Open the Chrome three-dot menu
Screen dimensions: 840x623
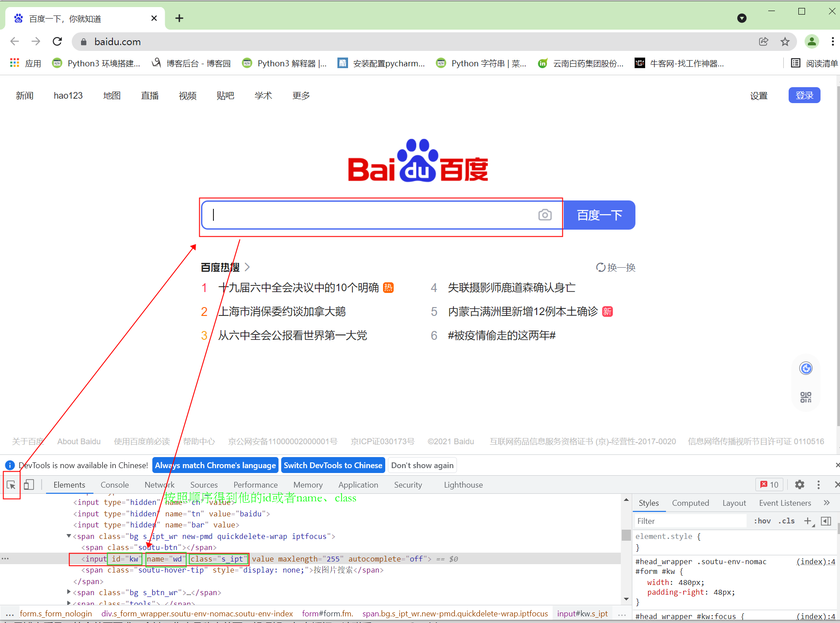[x=833, y=42]
